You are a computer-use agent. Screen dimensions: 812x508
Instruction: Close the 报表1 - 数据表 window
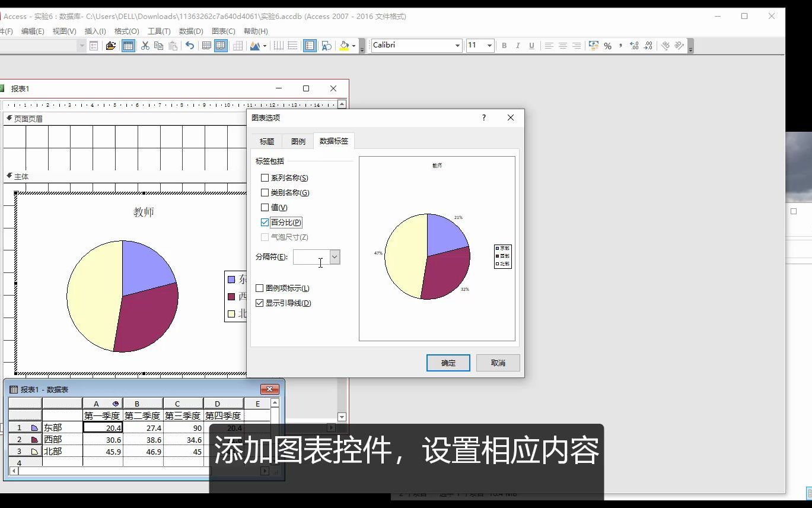click(270, 389)
